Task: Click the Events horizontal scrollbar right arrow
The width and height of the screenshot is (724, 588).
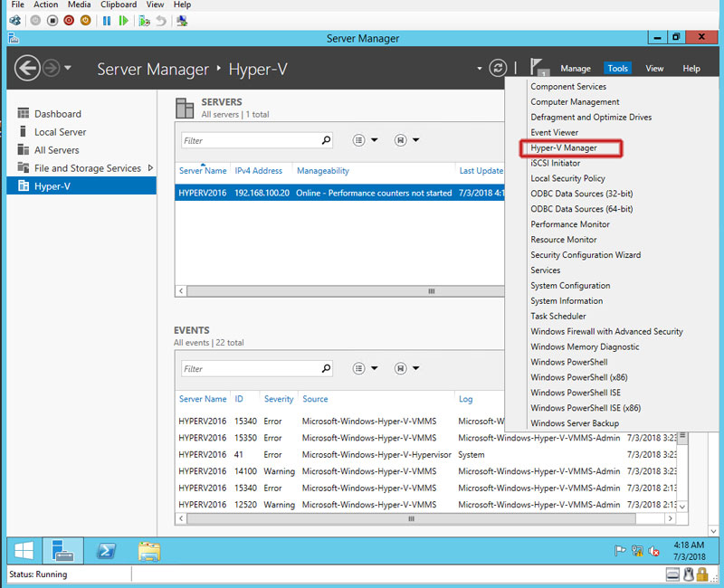Action: click(670, 518)
